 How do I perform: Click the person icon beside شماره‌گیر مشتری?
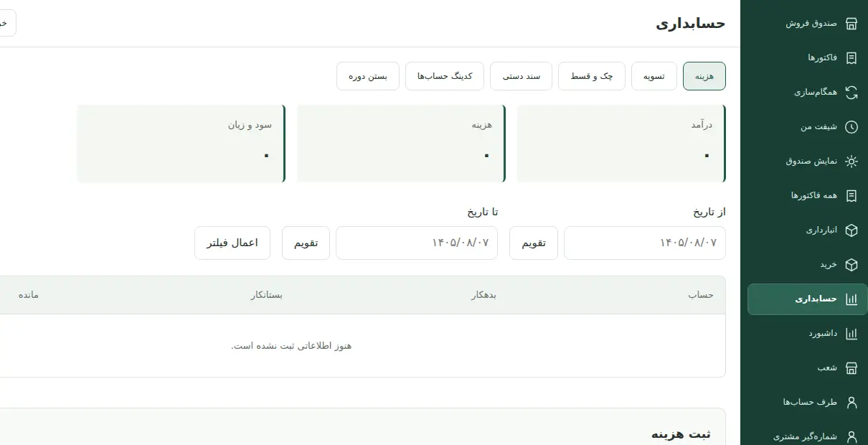click(x=852, y=436)
